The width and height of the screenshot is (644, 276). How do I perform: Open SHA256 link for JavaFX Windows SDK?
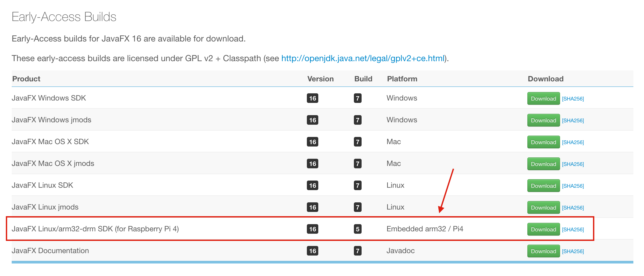(x=573, y=99)
